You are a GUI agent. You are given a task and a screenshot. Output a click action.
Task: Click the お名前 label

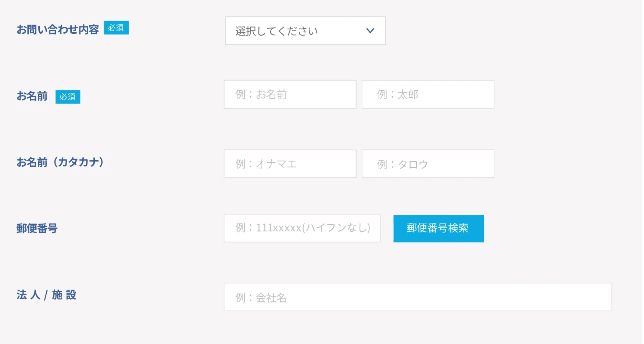32,96
